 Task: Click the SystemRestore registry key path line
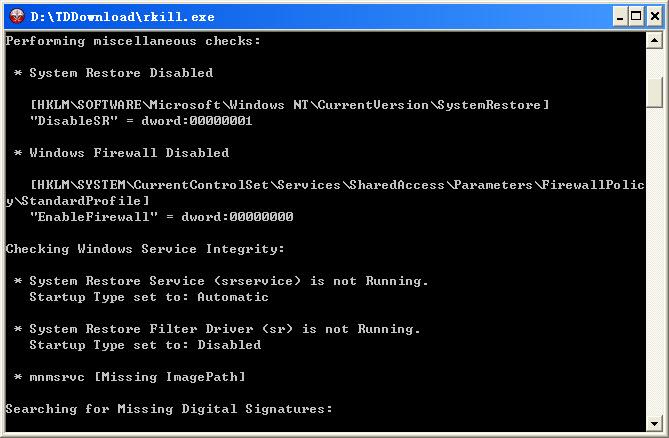click(x=290, y=105)
